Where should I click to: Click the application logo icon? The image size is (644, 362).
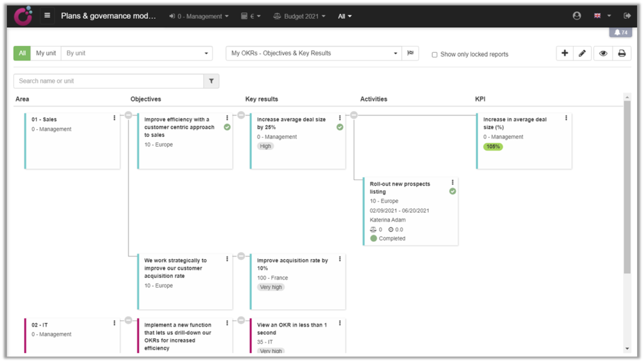click(23, 16)
